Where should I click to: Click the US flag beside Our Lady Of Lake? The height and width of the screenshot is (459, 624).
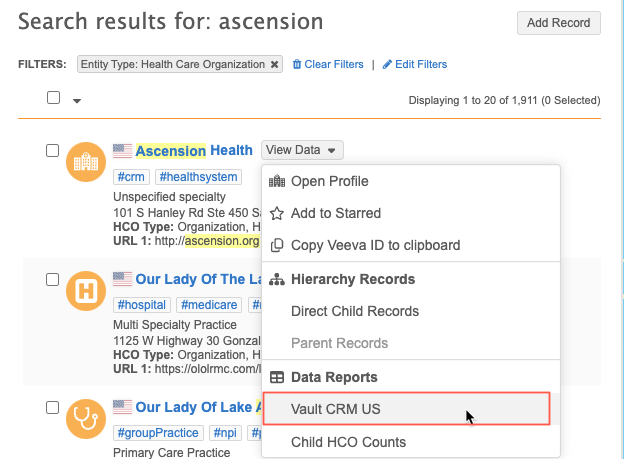pyautogui.click(x=122, y=407)
